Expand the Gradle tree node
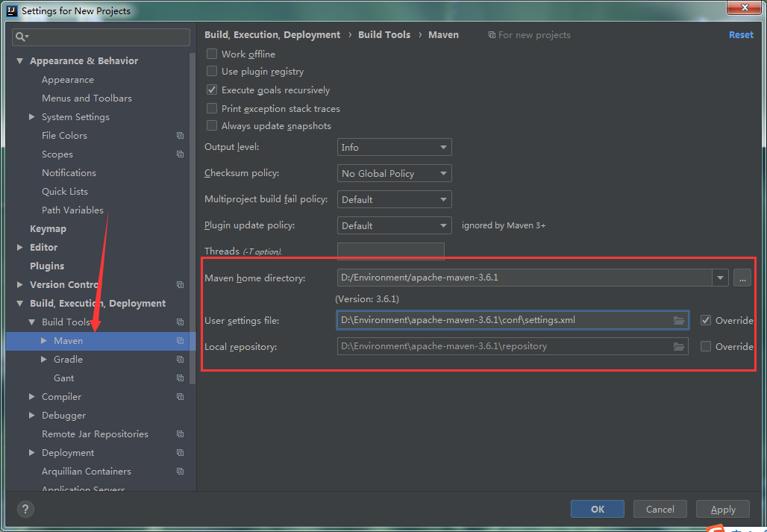Viewport: 767px width, 532px height. (44, 360)
